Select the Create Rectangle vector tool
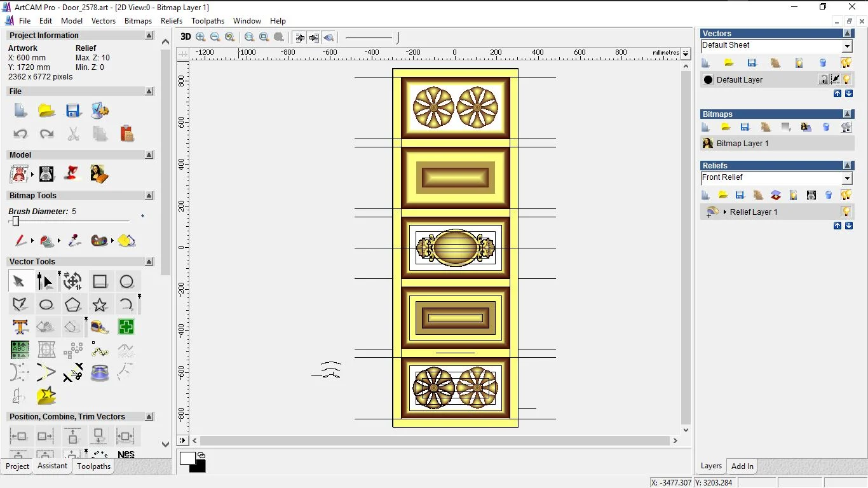868x488 pixels. click(x=100, y=281)
